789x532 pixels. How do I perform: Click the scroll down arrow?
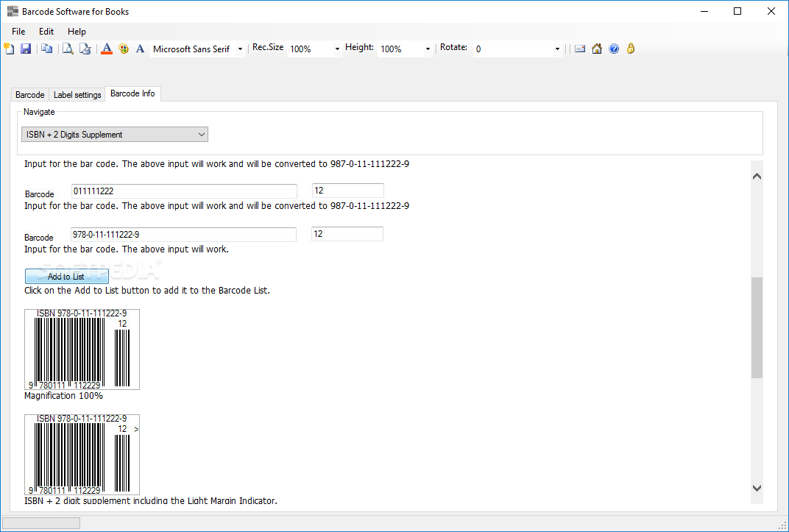click(x=757, y=488)
